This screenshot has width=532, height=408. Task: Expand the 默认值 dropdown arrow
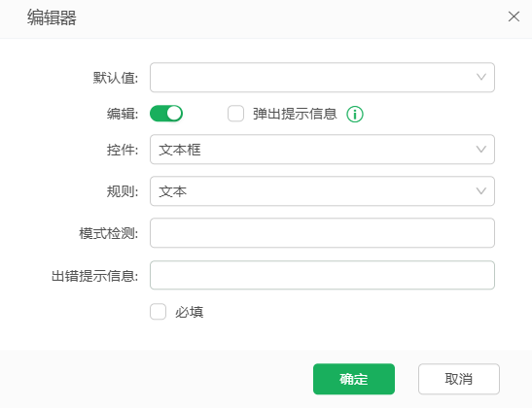[481, 78]
